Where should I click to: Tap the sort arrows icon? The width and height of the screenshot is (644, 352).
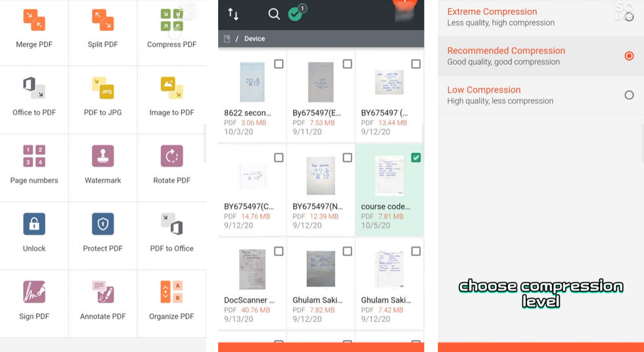pyautogui.click(x=233, y=14)
